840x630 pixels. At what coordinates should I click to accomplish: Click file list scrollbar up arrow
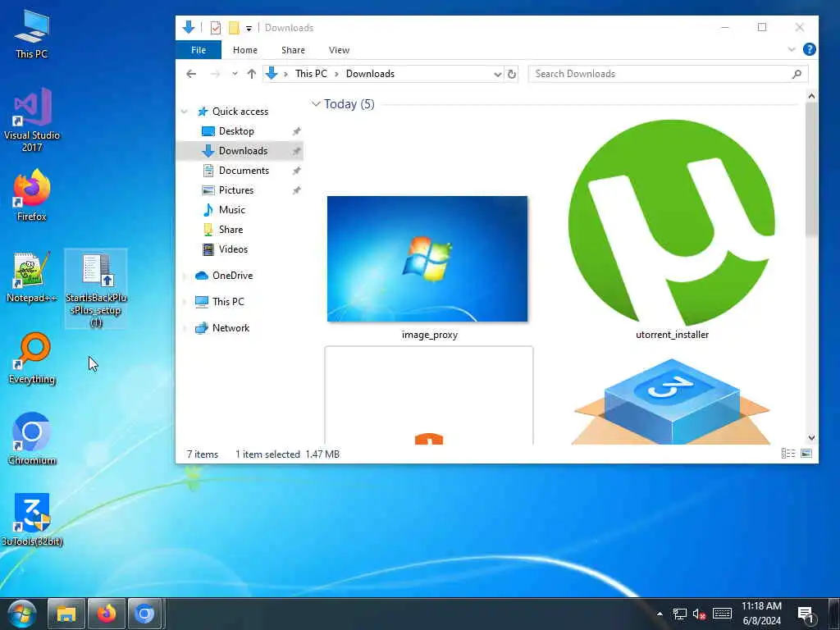[811, 97]
